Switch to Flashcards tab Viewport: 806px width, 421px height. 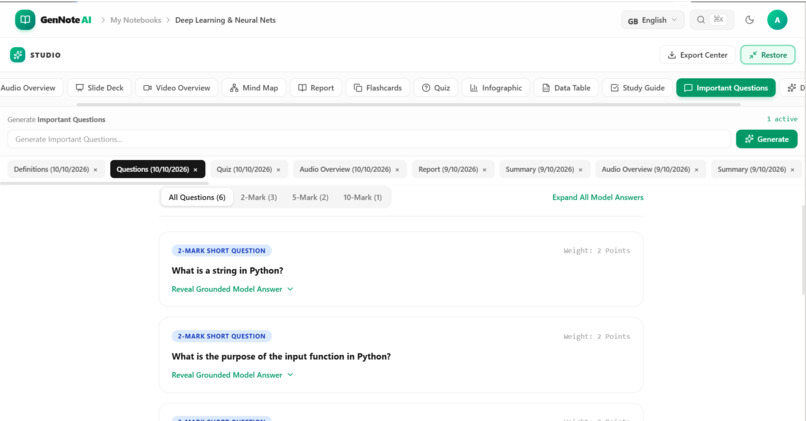(x=377, y=88)
